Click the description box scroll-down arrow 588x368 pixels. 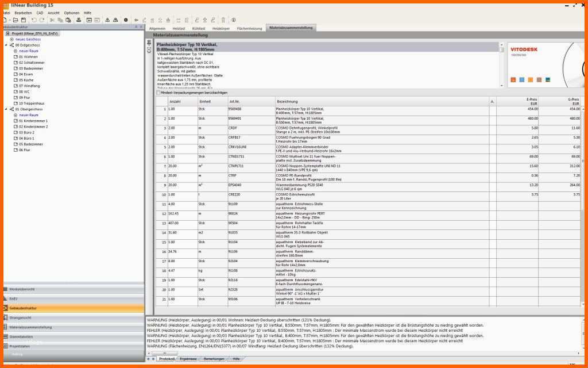coord(502,86)
